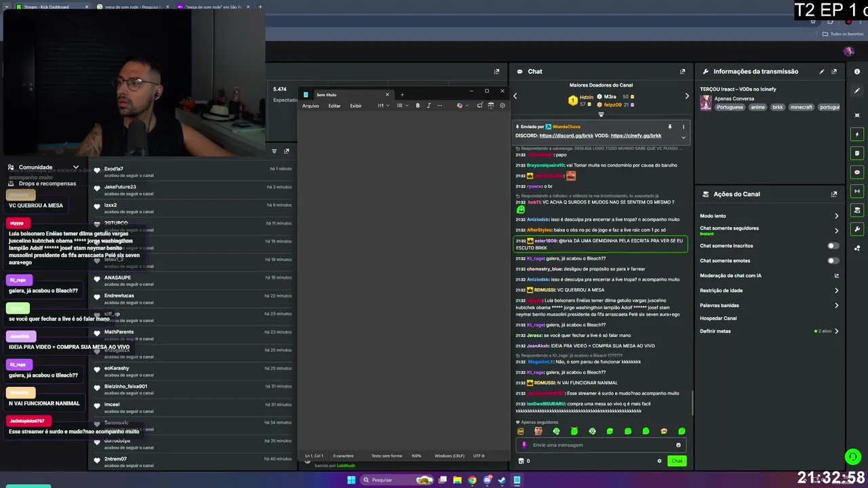
Task: Edit stream info with pencil icon
Action: (x=822, y=71)
